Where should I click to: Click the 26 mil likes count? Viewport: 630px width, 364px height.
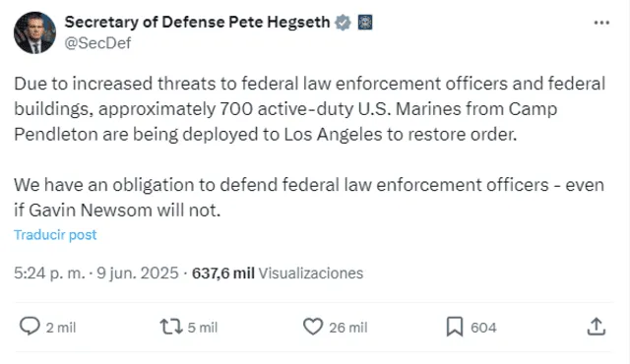347,328
